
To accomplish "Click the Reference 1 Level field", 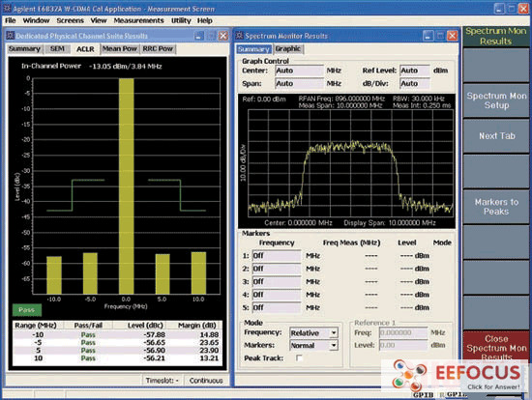I will point(403,346).
